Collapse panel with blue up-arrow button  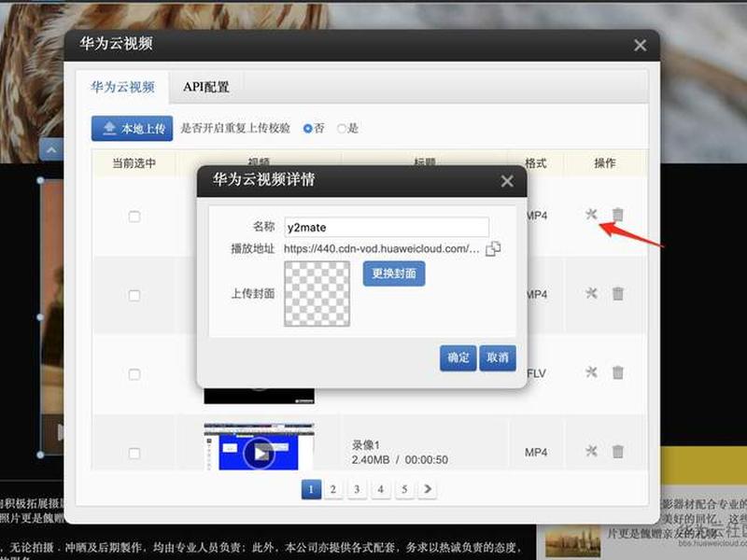[x=51, y=150]
